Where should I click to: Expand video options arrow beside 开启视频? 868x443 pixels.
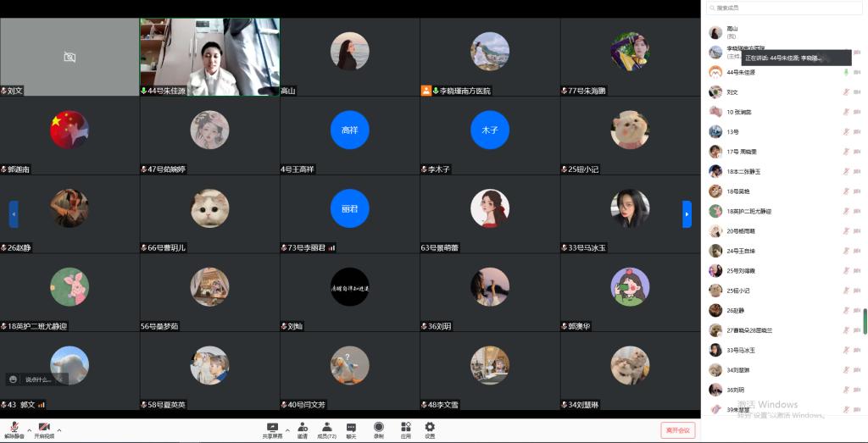58,430
